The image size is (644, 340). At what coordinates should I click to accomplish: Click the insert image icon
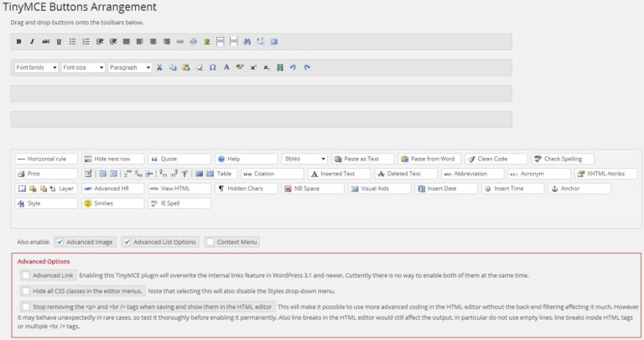(x=207, y=41)
